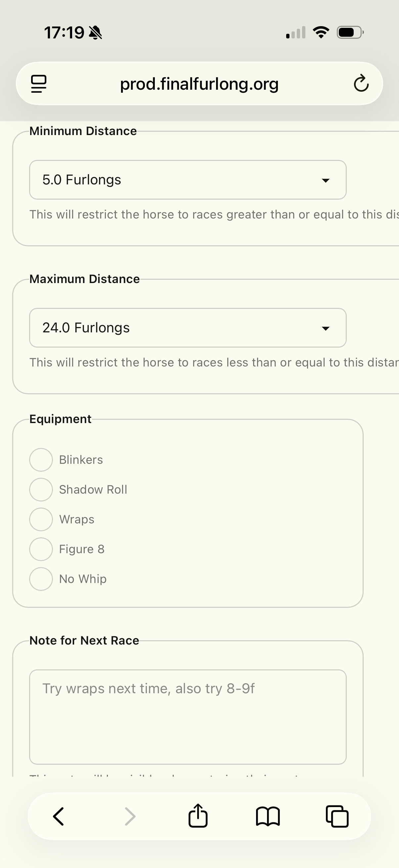Open the bookmarks book icon
The image size is (399, 868).
tap(268, 816)
